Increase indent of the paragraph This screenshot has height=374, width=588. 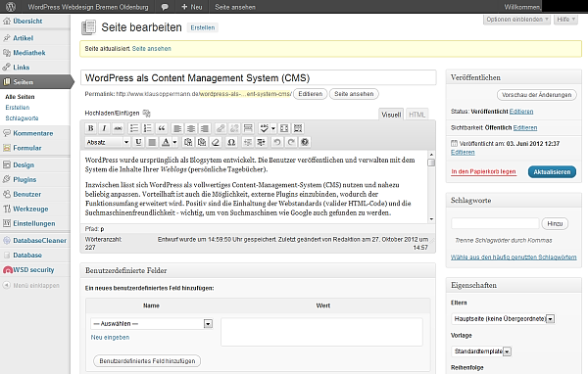[x=261, y=142]
